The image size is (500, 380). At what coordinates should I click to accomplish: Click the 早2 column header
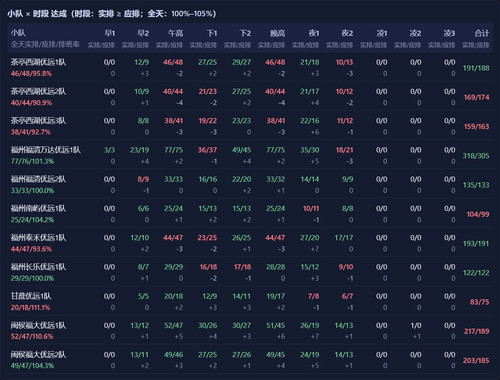coord(143,33)
